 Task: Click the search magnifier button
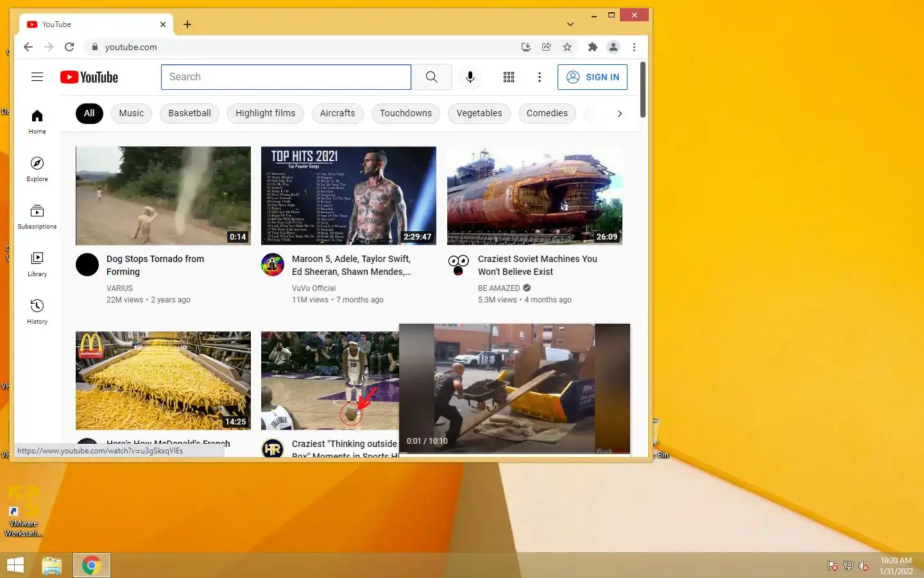tap(432, 77)
